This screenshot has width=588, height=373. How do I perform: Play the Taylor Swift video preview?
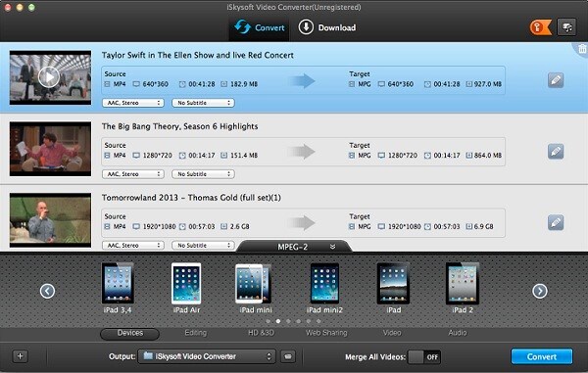click(x=49, y=77)
